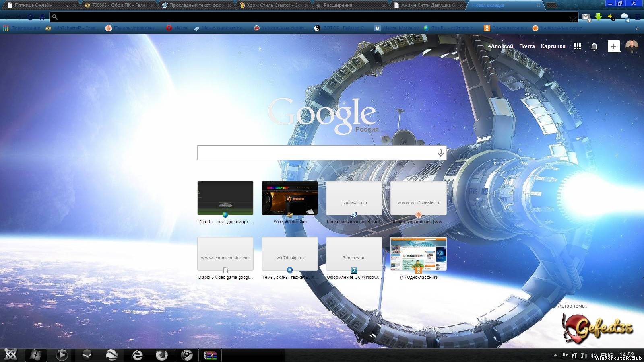The height and width of the screenshot is (362, 644).
Task: Open the alekcei Opera bookmark
Action: tap(178, 28)
